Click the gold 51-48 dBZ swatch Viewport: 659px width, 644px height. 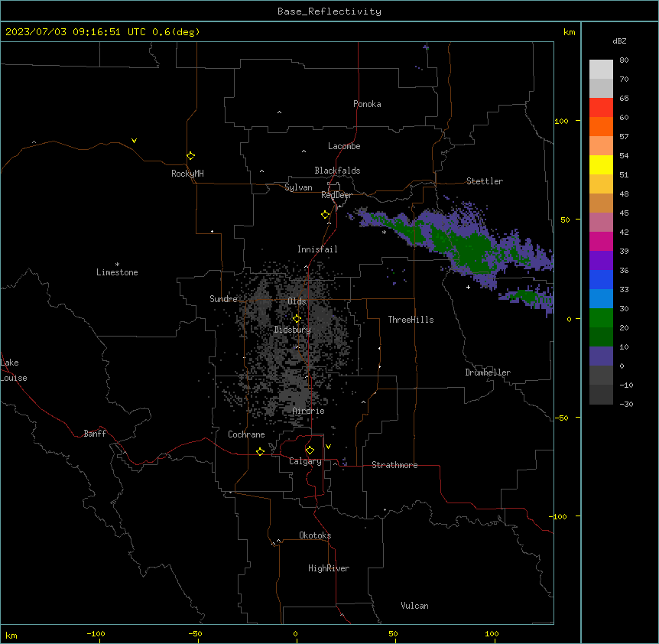(x=601, y=184)
